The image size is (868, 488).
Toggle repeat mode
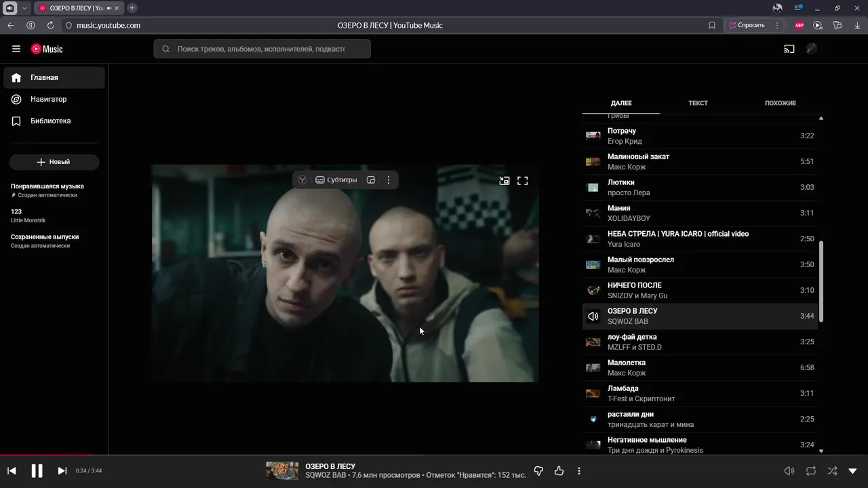pos(811,471)
